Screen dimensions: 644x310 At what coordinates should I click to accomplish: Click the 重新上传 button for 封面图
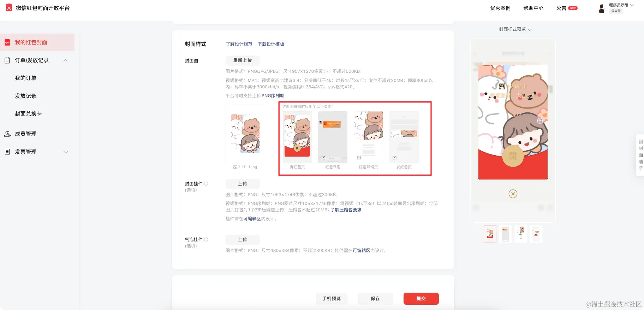(243, 60)
